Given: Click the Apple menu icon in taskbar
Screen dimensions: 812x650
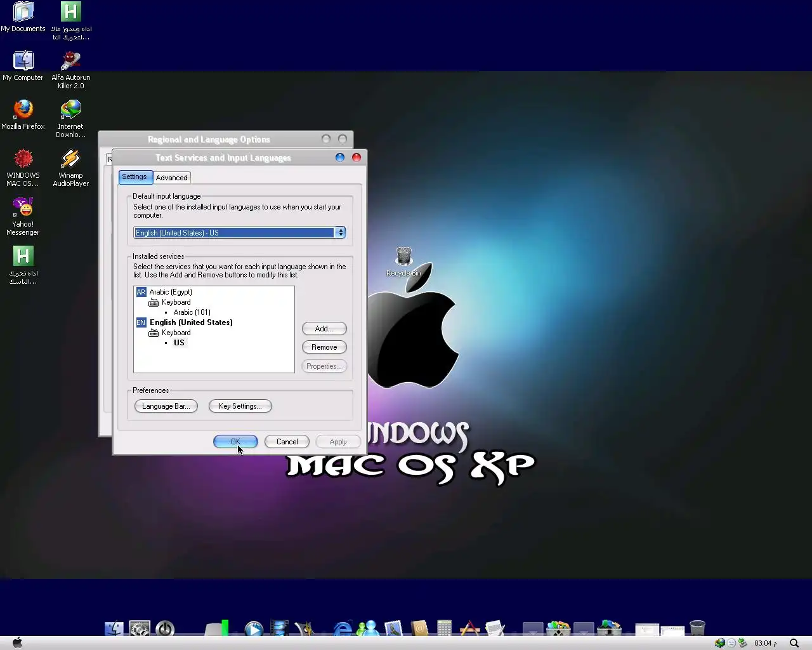Looking at the screenshot, I should [x=17, y=642].
